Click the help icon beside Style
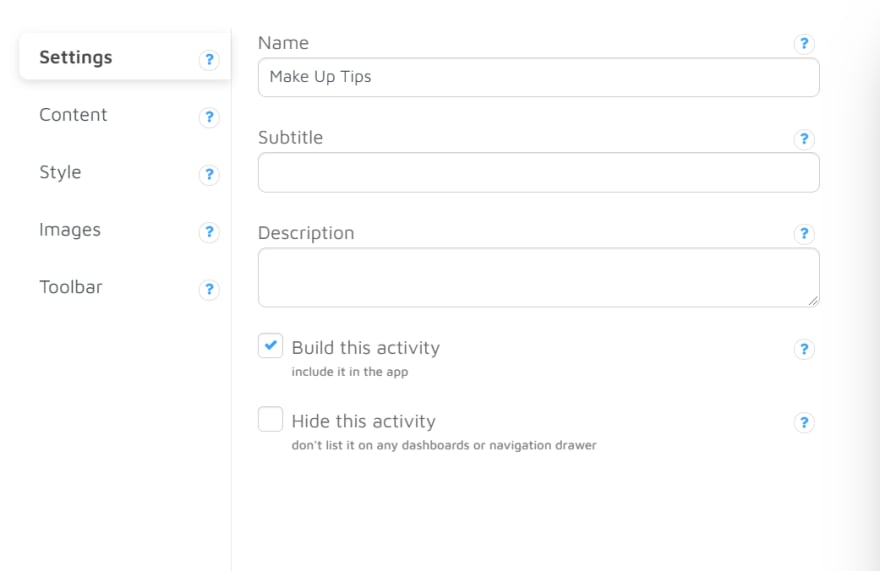 pos(209,175)
